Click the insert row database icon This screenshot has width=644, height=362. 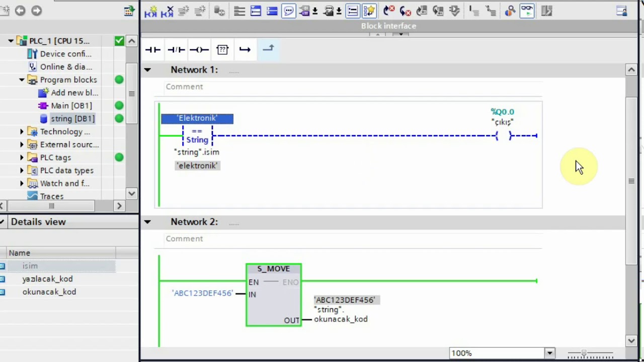219,11
